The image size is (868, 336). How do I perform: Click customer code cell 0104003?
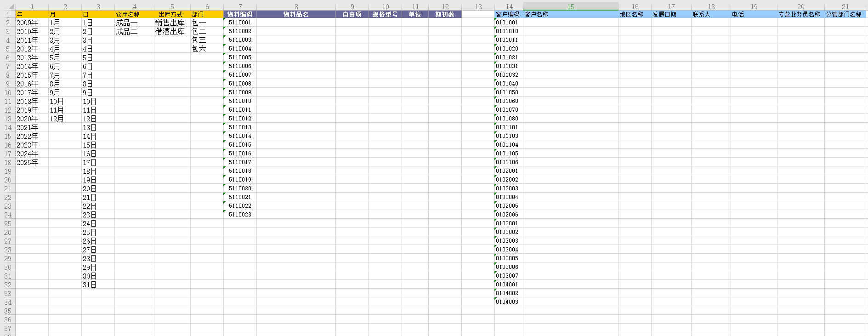tap(509, 302)
